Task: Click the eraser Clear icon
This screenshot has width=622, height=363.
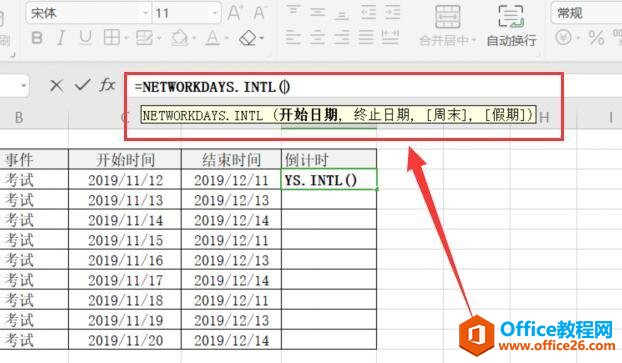Action: (x=248, y=38)
